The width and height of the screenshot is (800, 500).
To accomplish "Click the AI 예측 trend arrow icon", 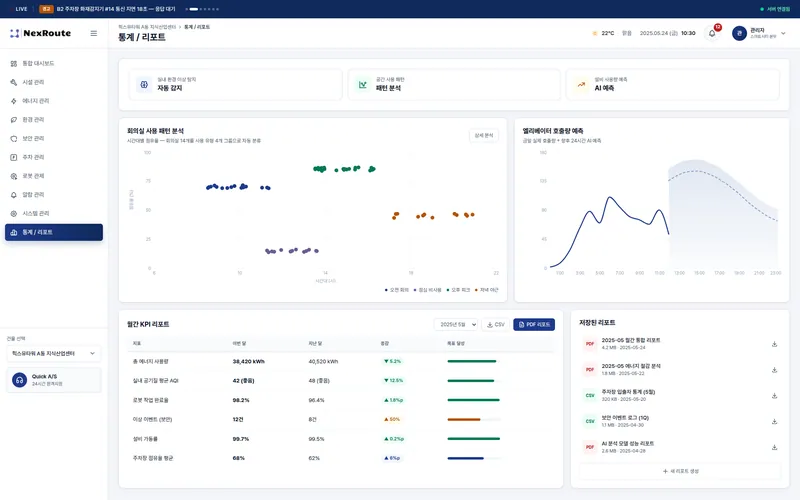I will tap(581, 85).
